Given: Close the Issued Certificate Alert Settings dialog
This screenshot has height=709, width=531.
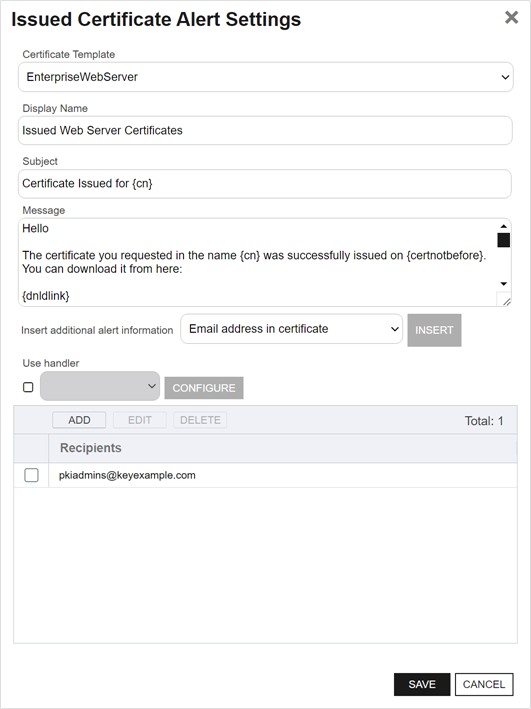Looking at the screenshot, I should 511,18.
